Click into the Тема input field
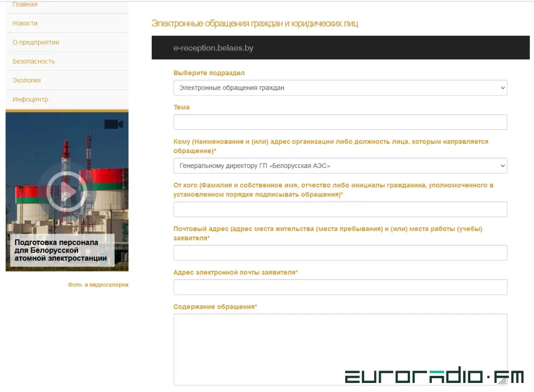The height and width of the screenshot is (392, 534). 340,122
